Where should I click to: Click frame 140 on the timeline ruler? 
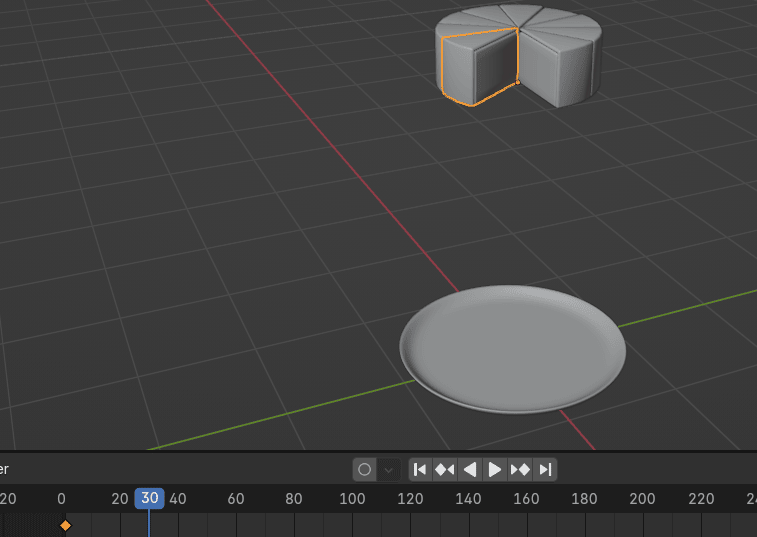point(468,499)
